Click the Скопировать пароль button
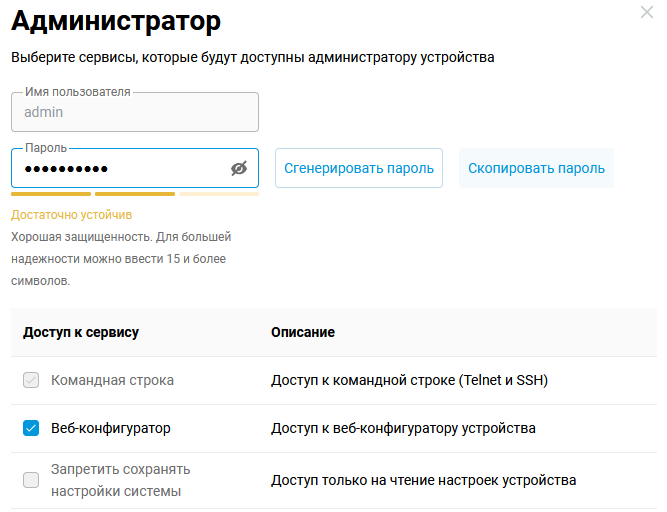This screenshot has height=512, width=667. 536,169
